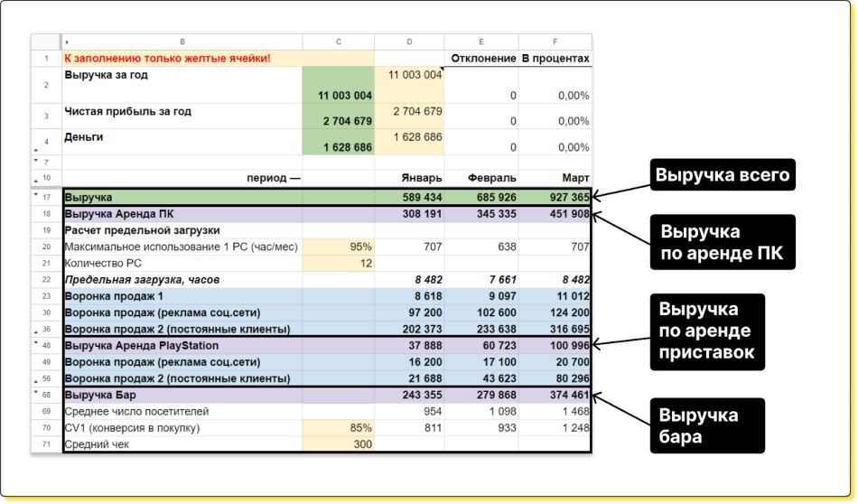Click the Выручка всего annotation label
Viewport: 858px width, 504px height.
pyautogui.click(x=723, y=174)
